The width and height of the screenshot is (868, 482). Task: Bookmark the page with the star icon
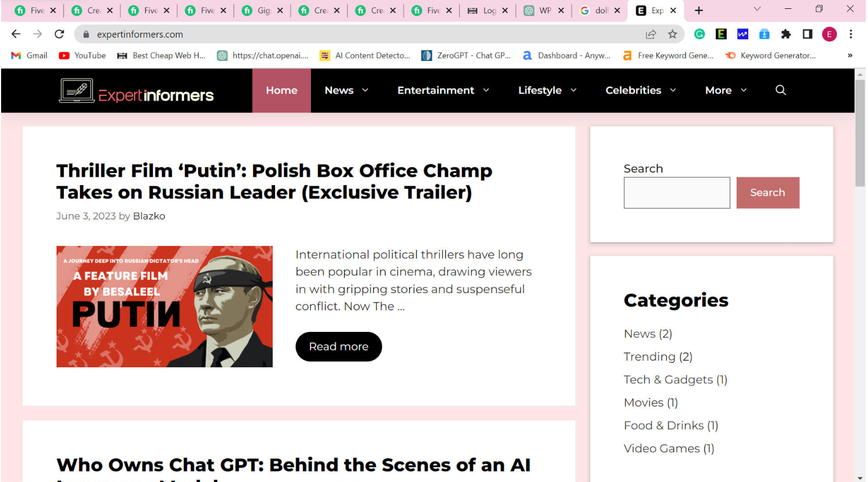coord(672,34)
